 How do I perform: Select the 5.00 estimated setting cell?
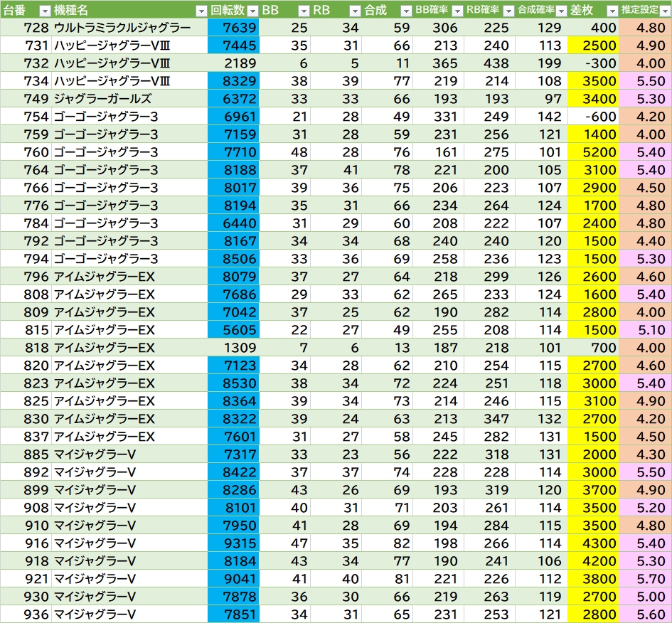click(646, 597)
